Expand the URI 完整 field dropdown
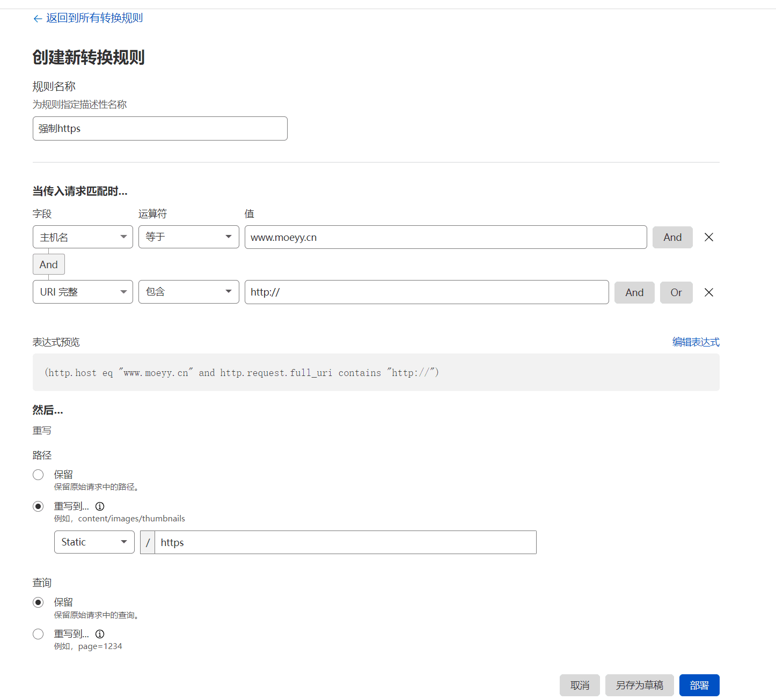Screen dimensions: 776x700 [x=83, y=292]
